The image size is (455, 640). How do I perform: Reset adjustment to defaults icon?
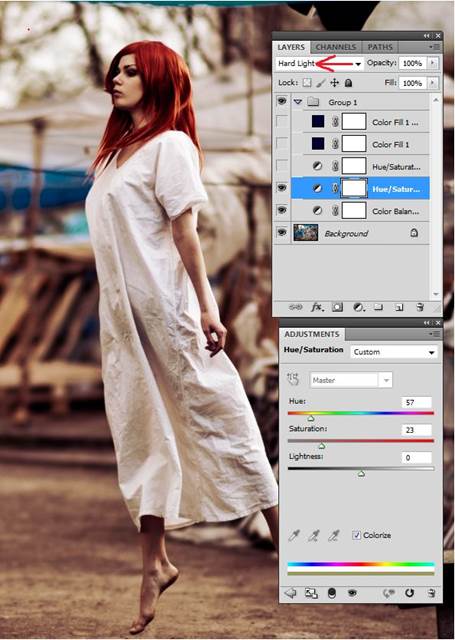[x=409, y=593]
